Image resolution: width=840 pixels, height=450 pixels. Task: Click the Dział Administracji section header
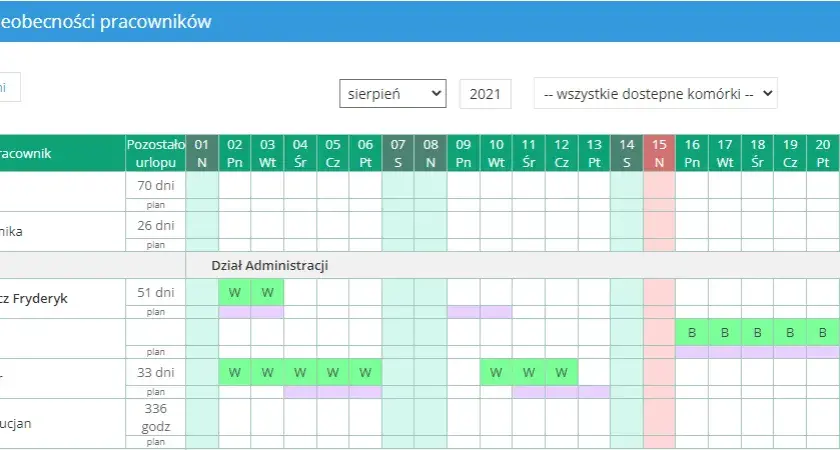[x=269, y=265]
